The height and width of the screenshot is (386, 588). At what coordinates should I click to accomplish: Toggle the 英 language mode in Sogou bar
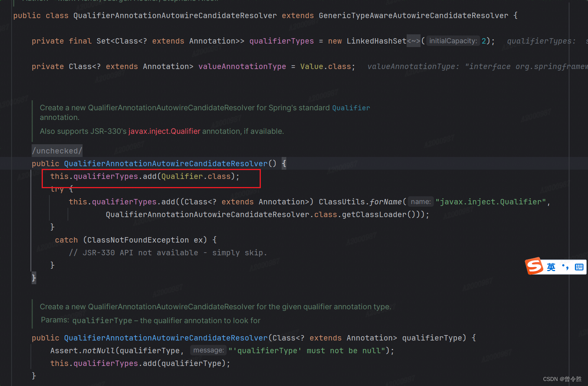click(551, 267)
